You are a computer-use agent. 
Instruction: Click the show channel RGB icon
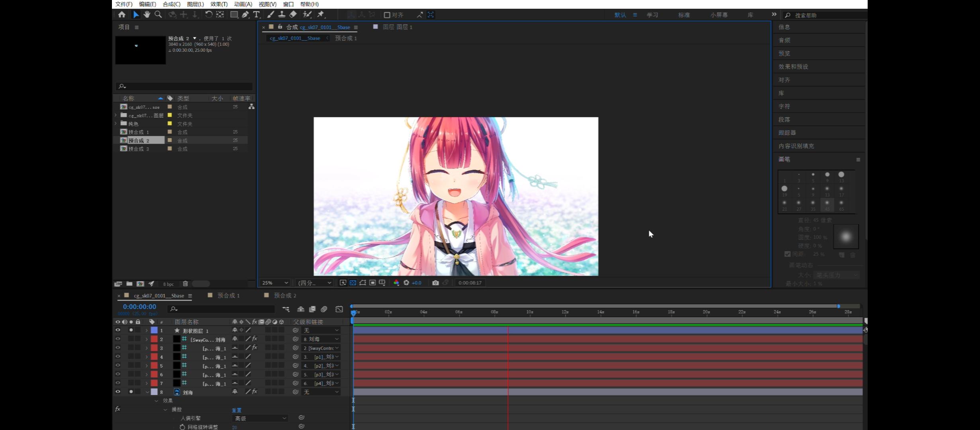(396, 283)
